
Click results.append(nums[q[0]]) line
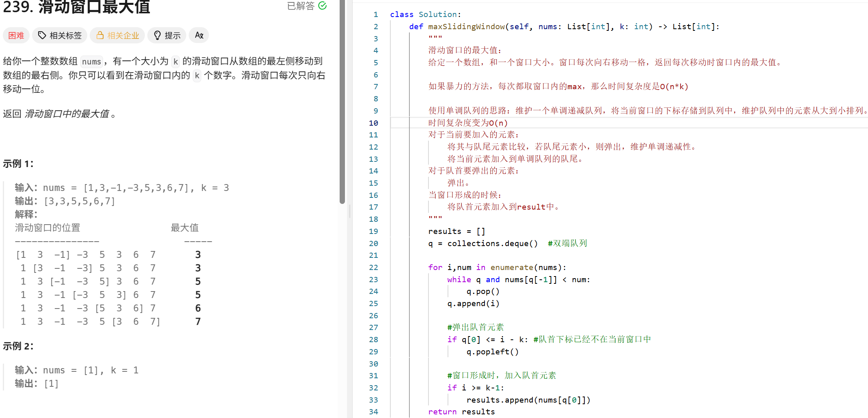pyautogui.click(x=528, y=400)
